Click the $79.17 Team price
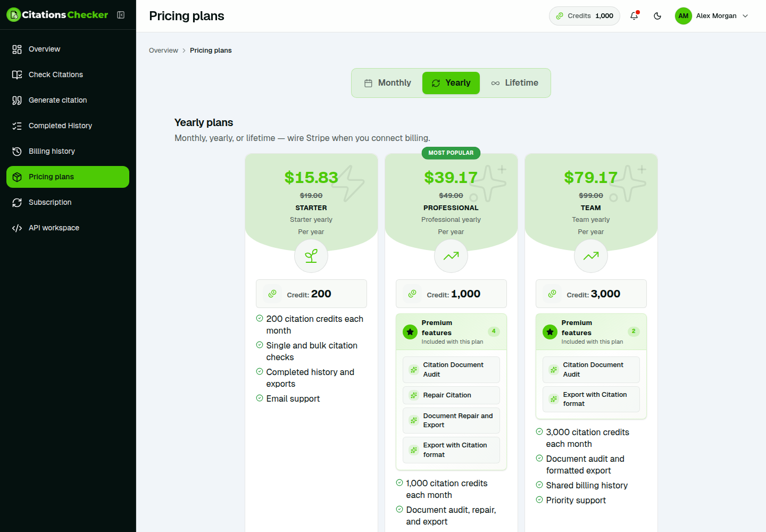766x532 pixels. 591,178
